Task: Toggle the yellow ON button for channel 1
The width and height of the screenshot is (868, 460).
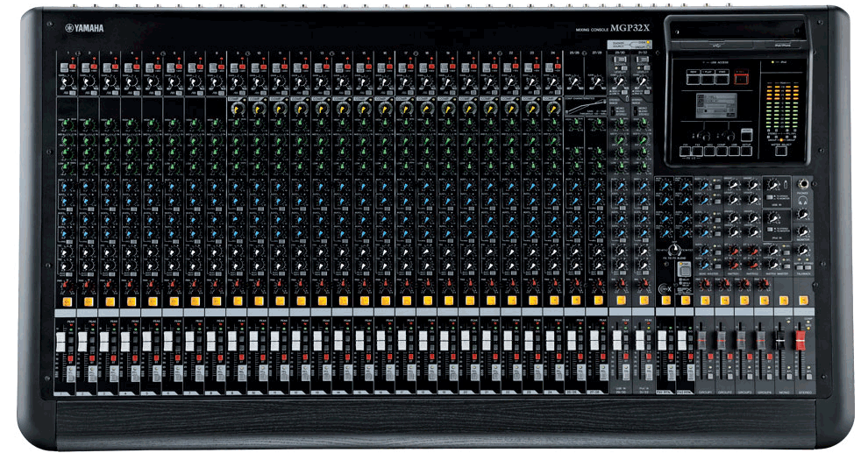Action: pos(67,301)
